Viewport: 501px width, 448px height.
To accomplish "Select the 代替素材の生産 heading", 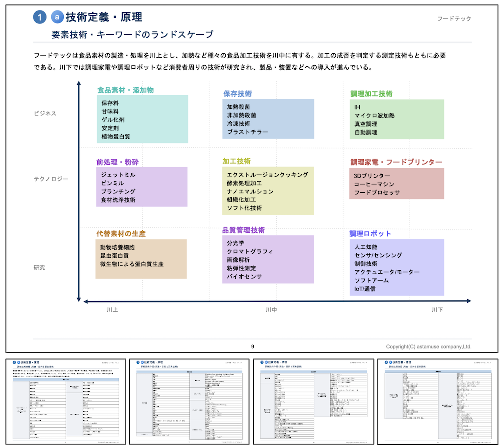I will click(121, 234).
